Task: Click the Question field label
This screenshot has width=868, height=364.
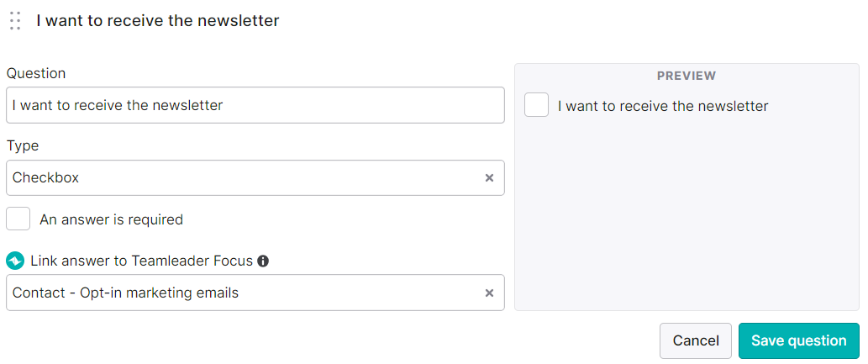Action: click(36, 73)
